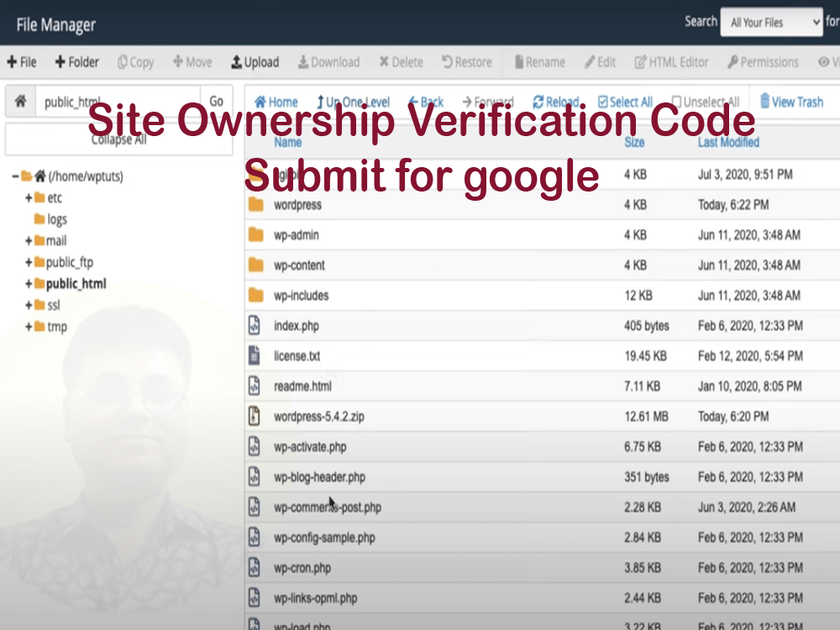Expand the public_html folder in tree

pos(29,283)
